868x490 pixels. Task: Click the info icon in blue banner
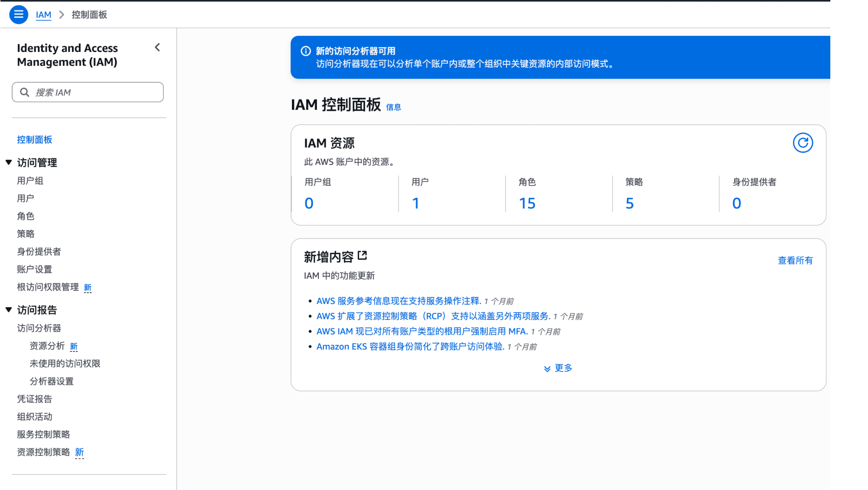click(x=306, y=51)
